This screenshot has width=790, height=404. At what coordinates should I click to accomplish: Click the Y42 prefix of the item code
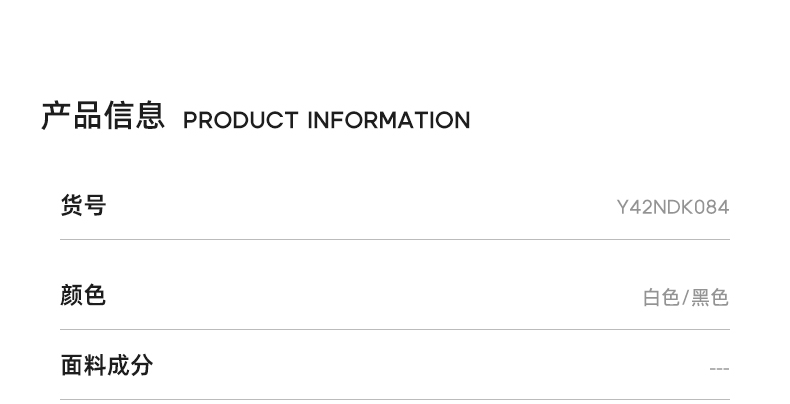click(634, 208)
